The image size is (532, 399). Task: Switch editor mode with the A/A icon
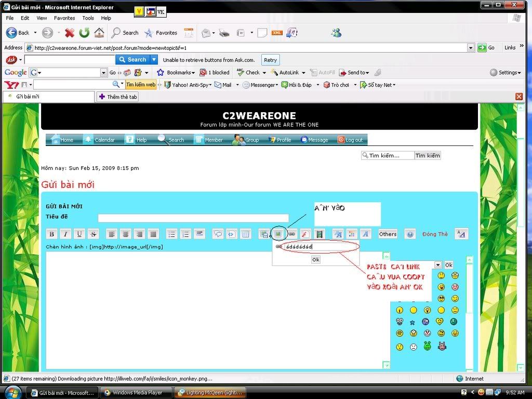461,234
